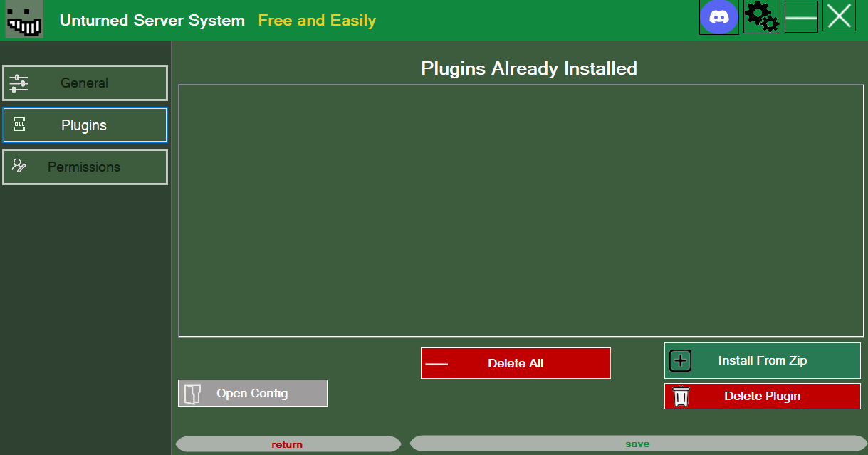Screen dimensions: 868x455
Task: Open the Permissions tab
Action: [85, 167]
